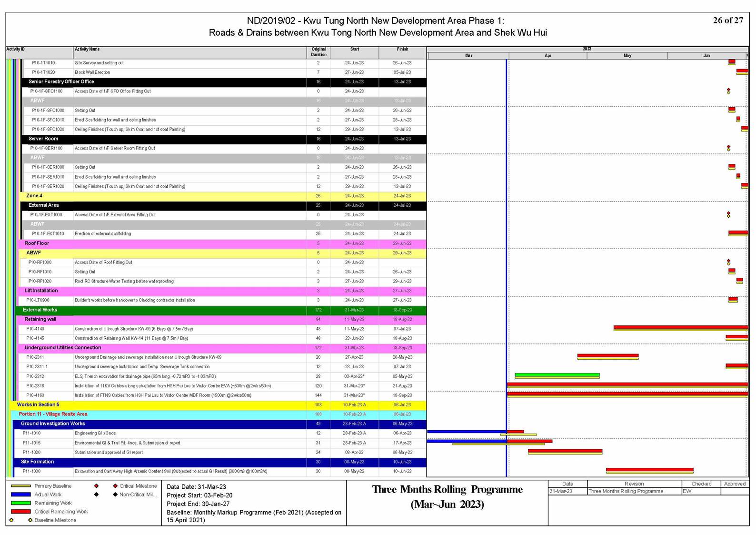Click milestone marker for Server Room Fitting Out
The image size is (756, 535).
point(728,148)
